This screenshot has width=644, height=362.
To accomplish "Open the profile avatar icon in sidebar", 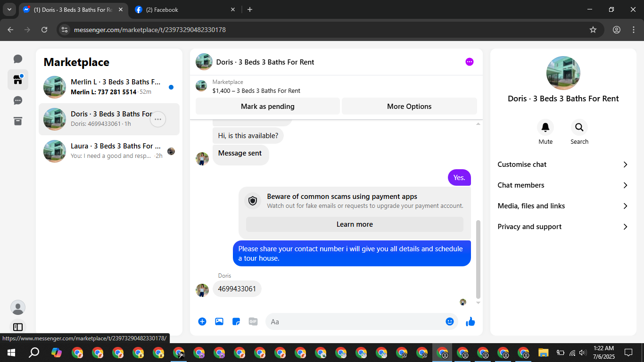I will 18,307.
